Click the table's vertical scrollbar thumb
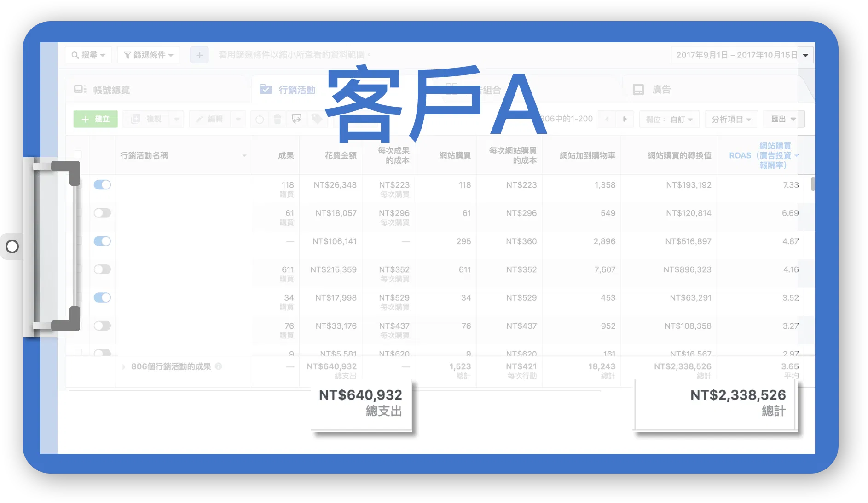 coord(813,184)
